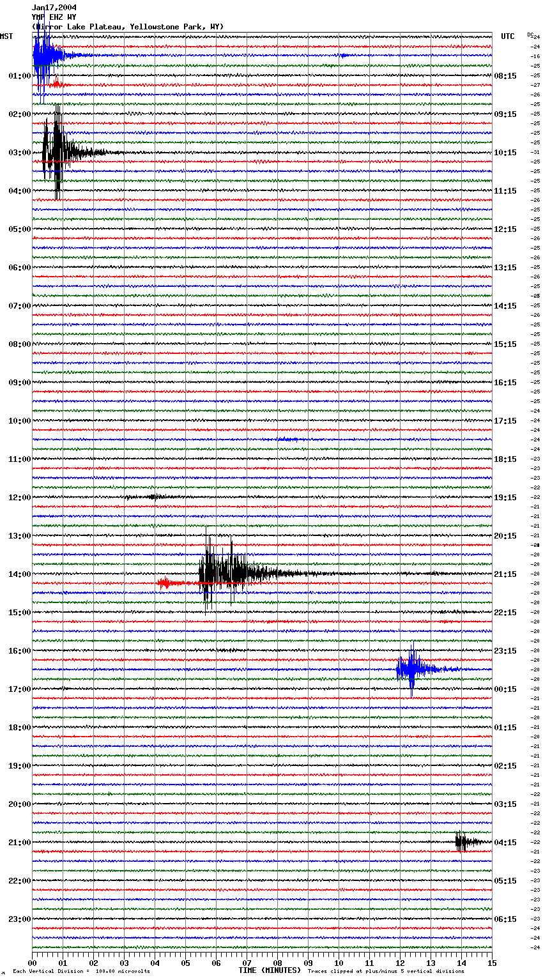543x980 pixels.
Task: Select the 11:00 MST time label
Action: point(20,459)
